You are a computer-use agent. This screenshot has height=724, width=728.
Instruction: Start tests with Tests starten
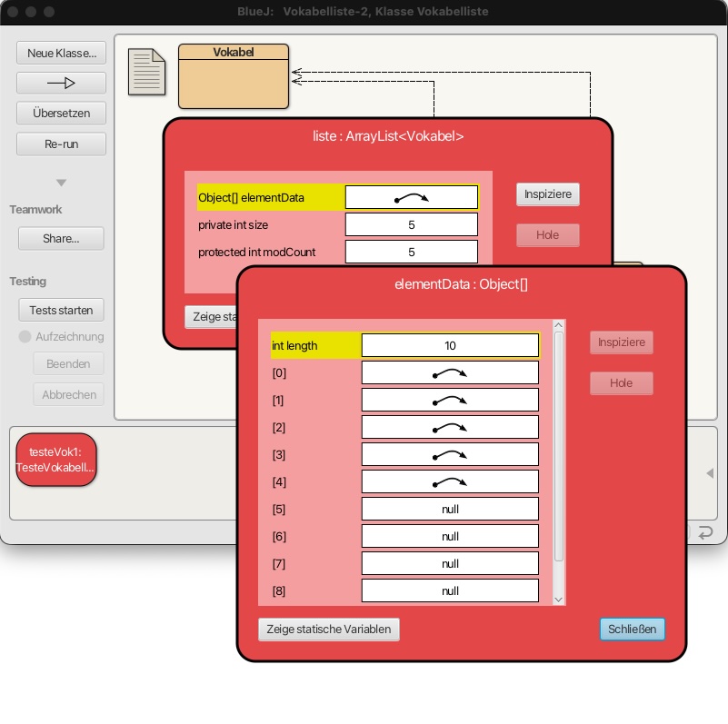tap(61, 310)
